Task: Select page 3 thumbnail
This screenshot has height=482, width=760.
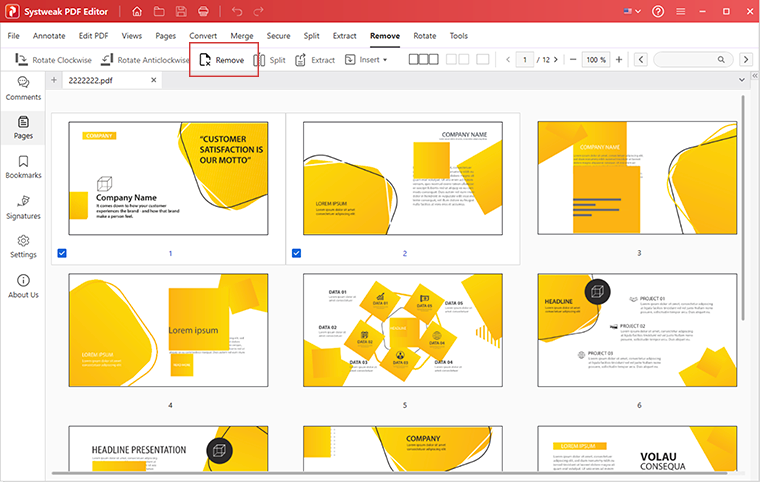Action: [x=637, y=178]
